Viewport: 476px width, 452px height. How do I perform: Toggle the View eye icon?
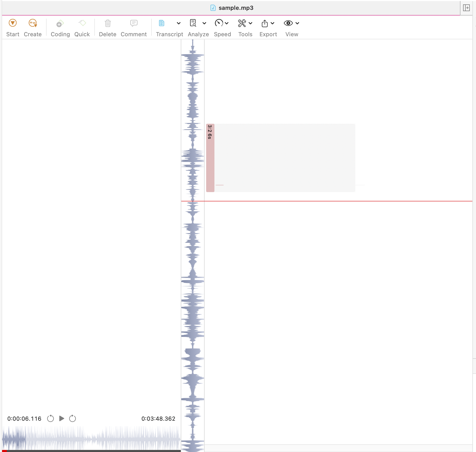(x=288, y=23)
